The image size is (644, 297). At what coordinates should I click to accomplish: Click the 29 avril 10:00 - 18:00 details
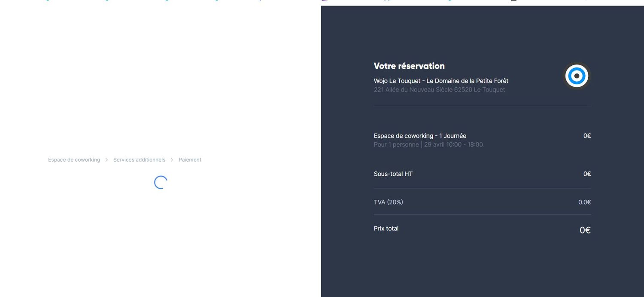coord(453,145)
